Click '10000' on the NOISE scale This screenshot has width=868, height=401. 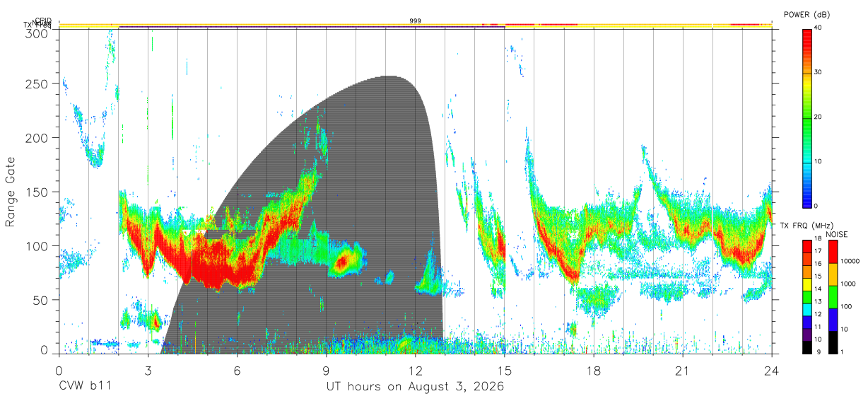[x=849, y=262]
